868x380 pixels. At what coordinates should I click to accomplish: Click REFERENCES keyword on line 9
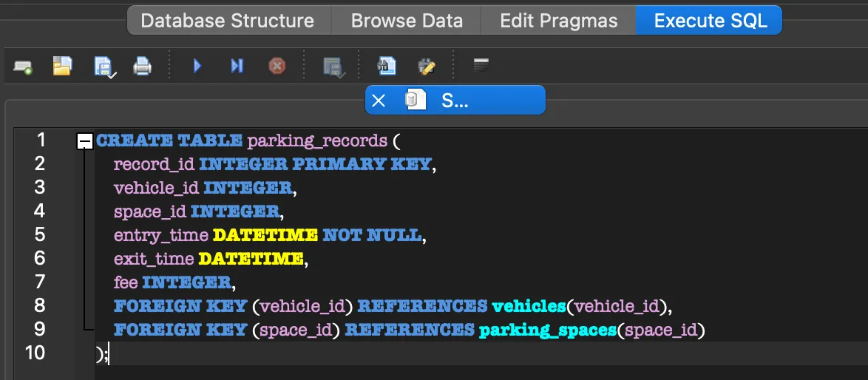point(410,330)
